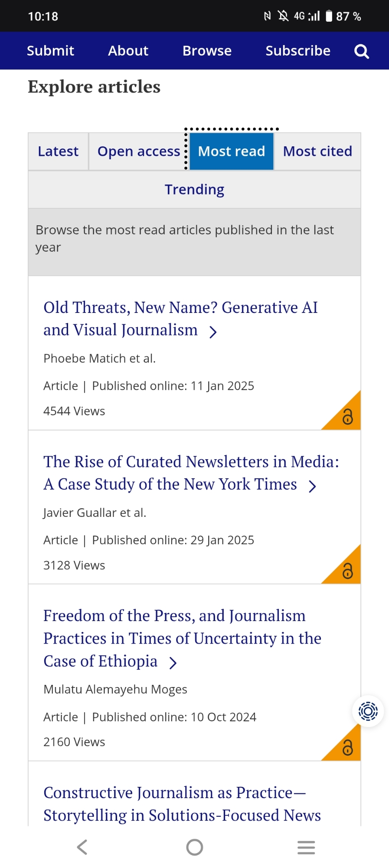Click chevron after Generative AI article title
The image size is (389, 868).
pos(213,332)
